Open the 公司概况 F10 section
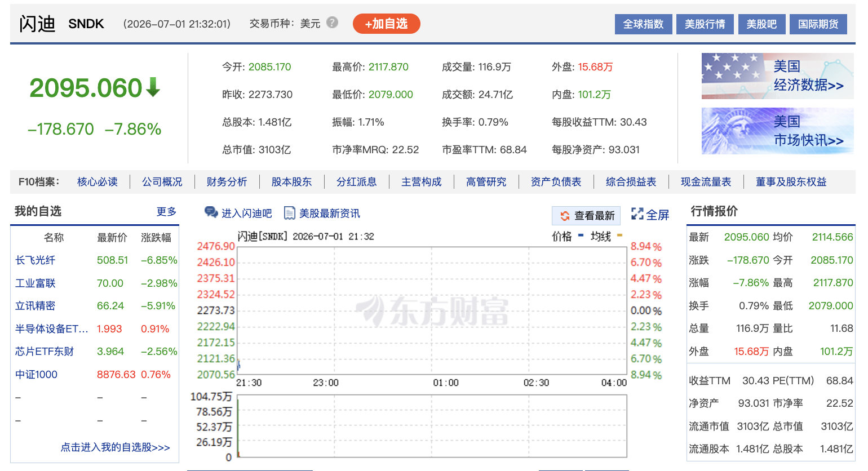868x471 pixels. pyautogui.click(x=162, y=181)
